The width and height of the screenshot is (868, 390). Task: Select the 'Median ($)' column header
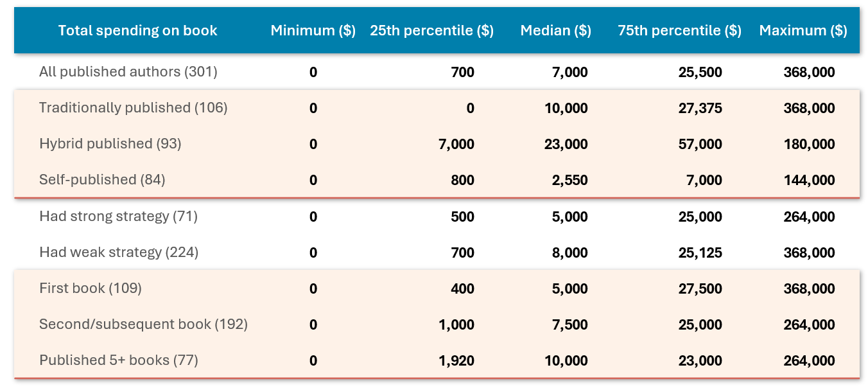[x=555, y=30]
